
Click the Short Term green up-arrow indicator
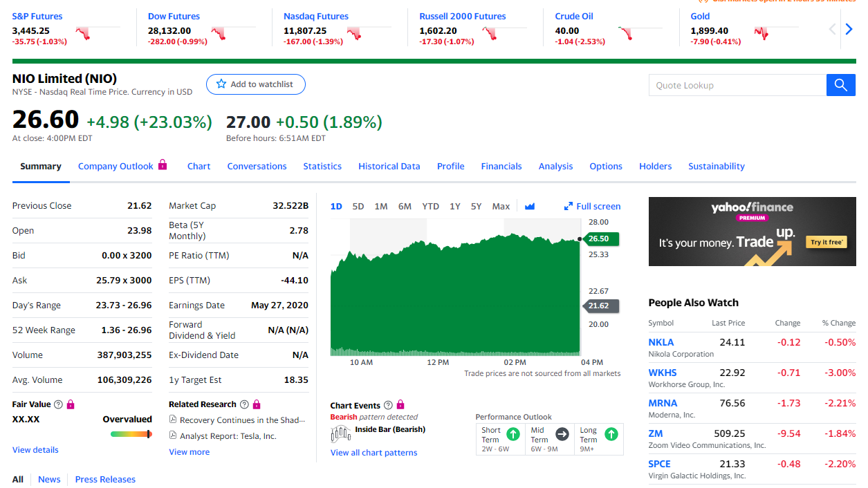(x=513, y=434)
